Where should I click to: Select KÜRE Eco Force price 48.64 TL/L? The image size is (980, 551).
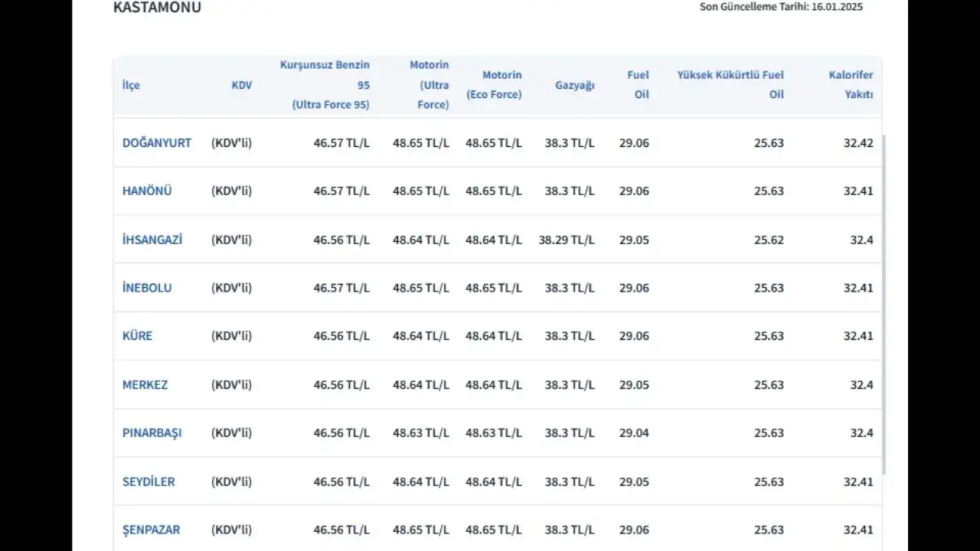494,336
